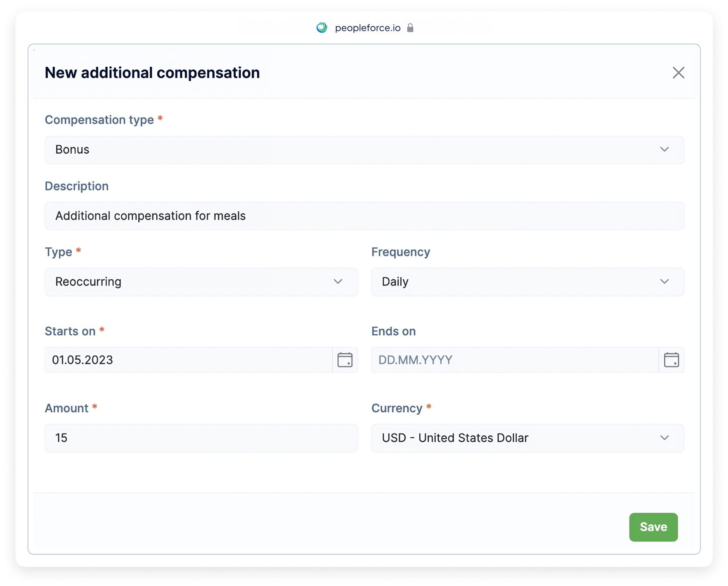Open the Starts on calendar picker
Screen dimensions: 728x586
[345, 360]
